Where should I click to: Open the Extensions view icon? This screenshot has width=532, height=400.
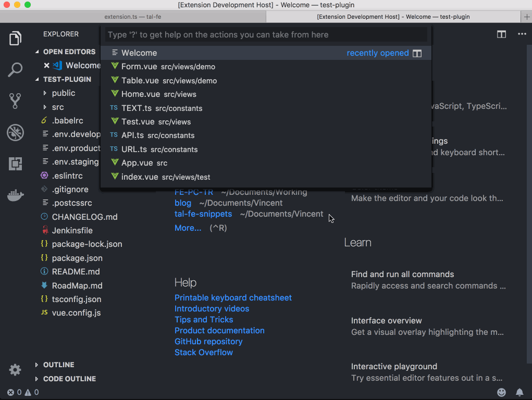pos(15,164)
